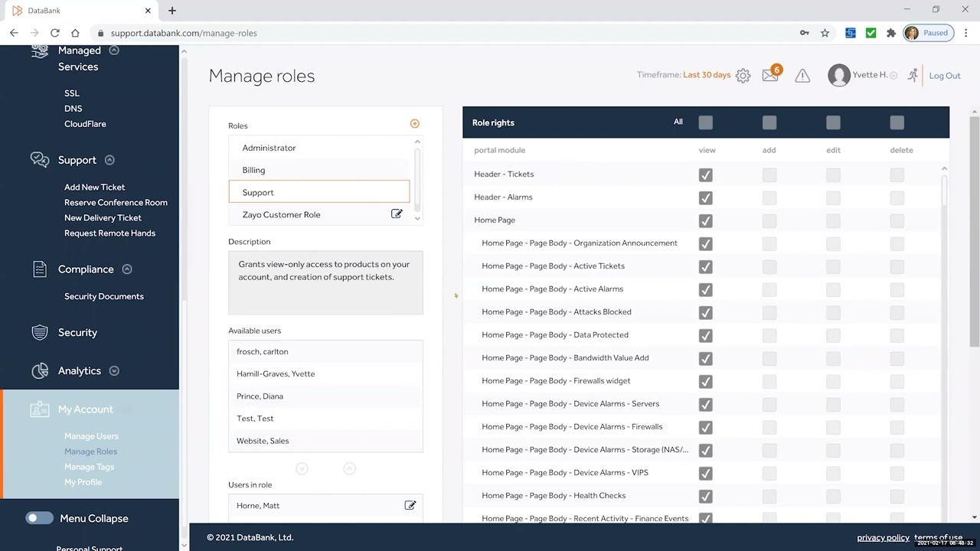Open My Profile menu item
The height and width of the screenshot is (551, 980).
(x=83, y=482)
